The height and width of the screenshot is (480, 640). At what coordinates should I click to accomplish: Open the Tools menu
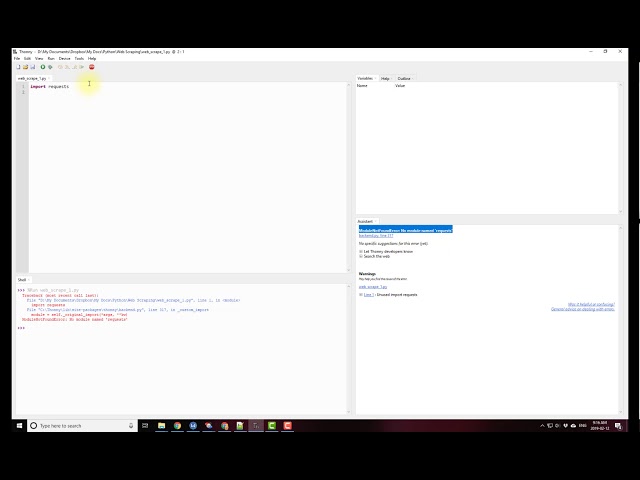[79, 58]
